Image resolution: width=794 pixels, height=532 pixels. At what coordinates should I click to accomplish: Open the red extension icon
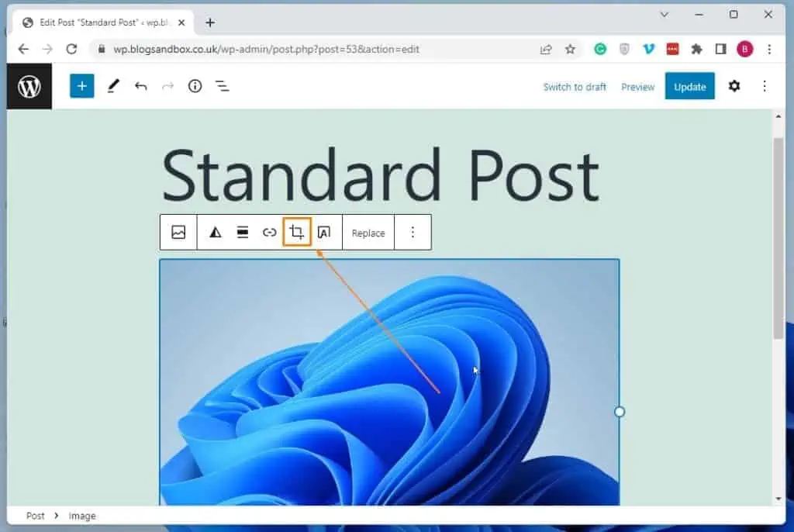(x=672, y=49)
